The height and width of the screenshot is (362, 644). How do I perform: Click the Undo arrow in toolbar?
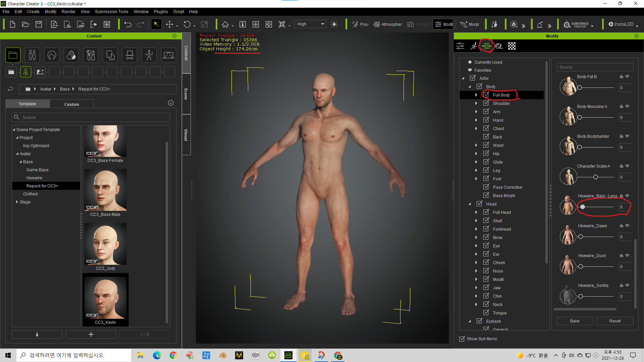[128, 24]
